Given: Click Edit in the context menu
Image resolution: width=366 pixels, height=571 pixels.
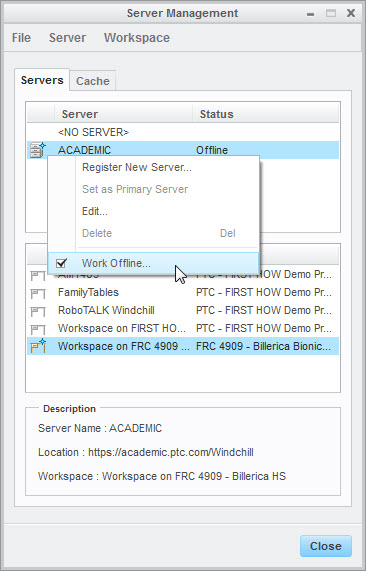Looking at the screenshot, I should (x=95, y=211).
